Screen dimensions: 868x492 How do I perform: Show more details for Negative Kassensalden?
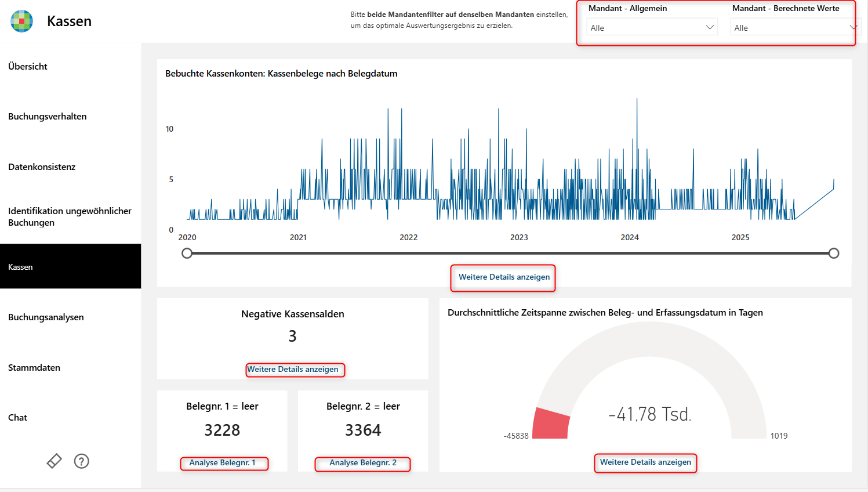(293, 370)
